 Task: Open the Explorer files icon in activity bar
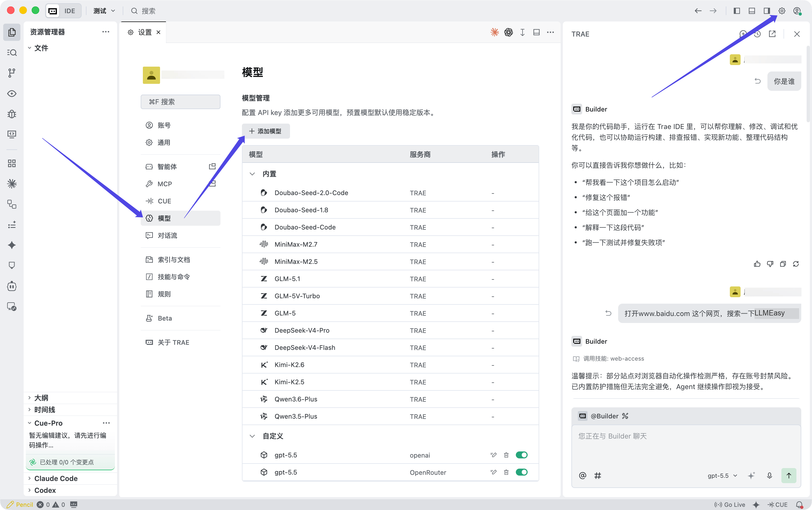pos(12,32)
